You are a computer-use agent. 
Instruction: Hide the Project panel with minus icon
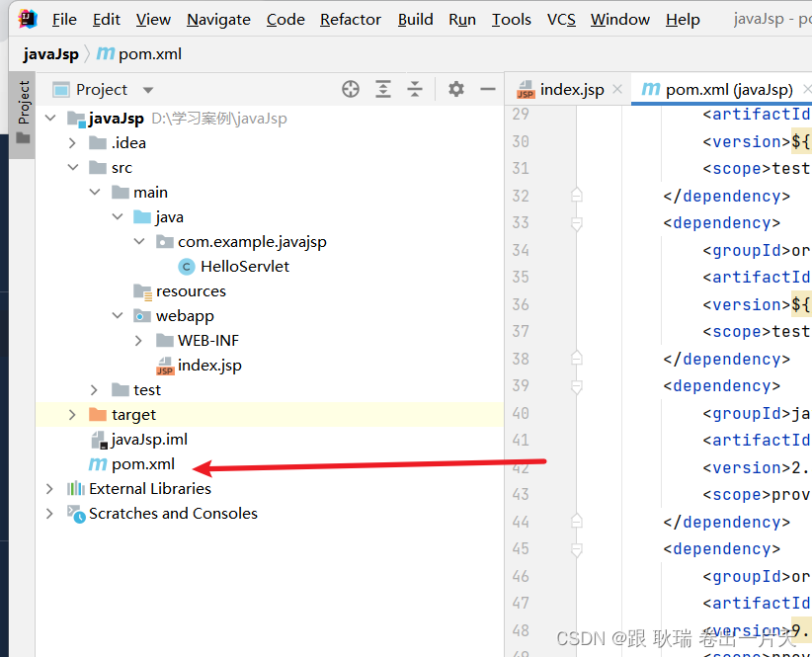tap(488, 89)
